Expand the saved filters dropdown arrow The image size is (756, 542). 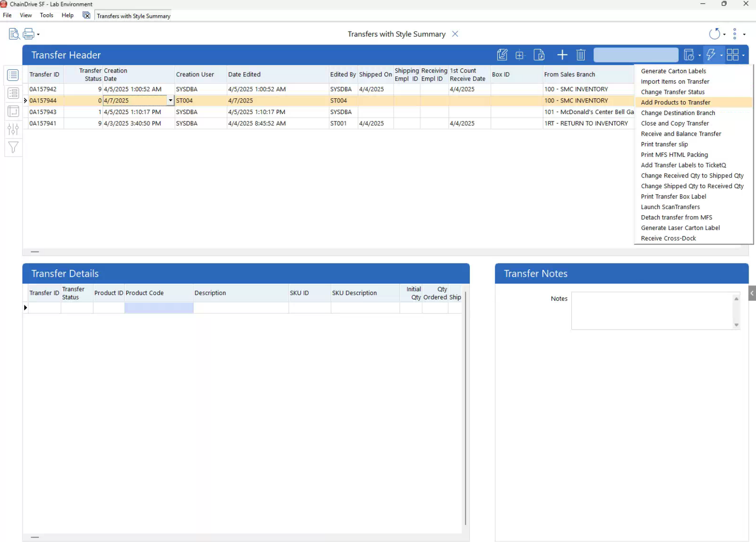(x=700, y=56)
